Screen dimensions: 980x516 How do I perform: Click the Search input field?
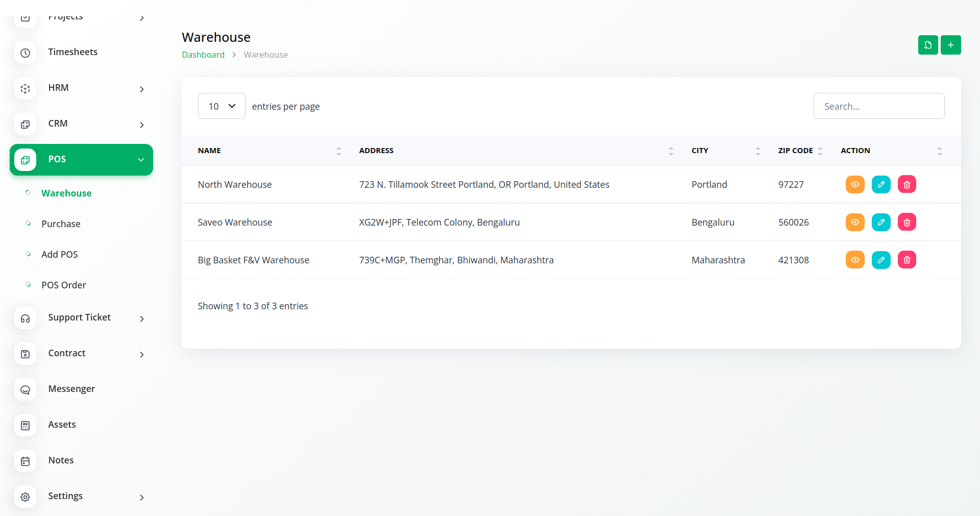pyautogui.click(x=878, y=106)
